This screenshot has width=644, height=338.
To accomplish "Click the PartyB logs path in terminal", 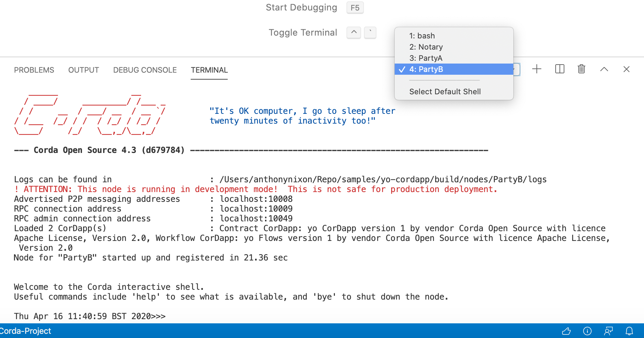I will (x=383, y=179).
